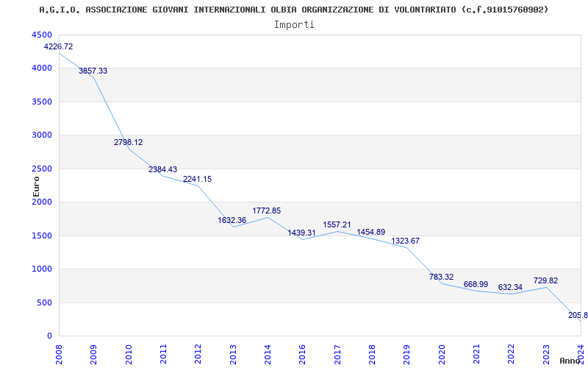Click the 668.99 data label
Screen dimensions: 588x368
pos(476,285)
